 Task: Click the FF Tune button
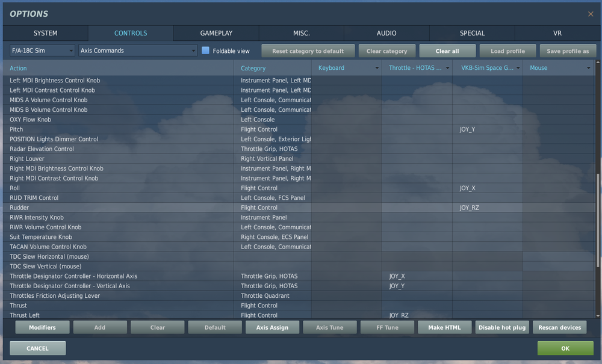pyautogui.click(x=387, y=327)
